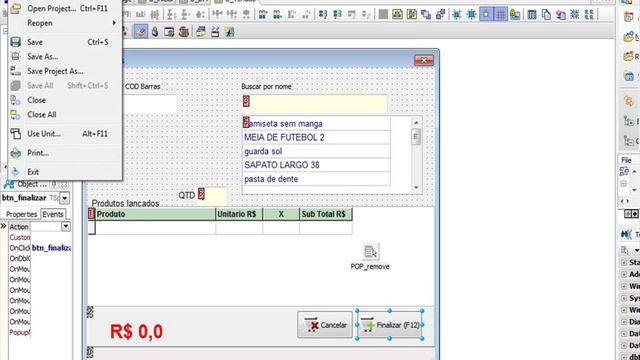Expand the 'Sta' palette category
The height and width of the screenshot is (360, 640).
coord(624,262)
